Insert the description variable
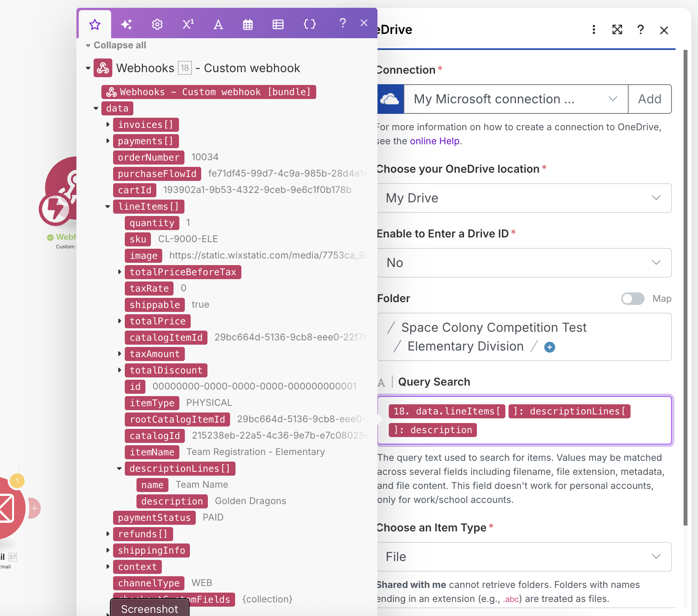 point(172,501)
